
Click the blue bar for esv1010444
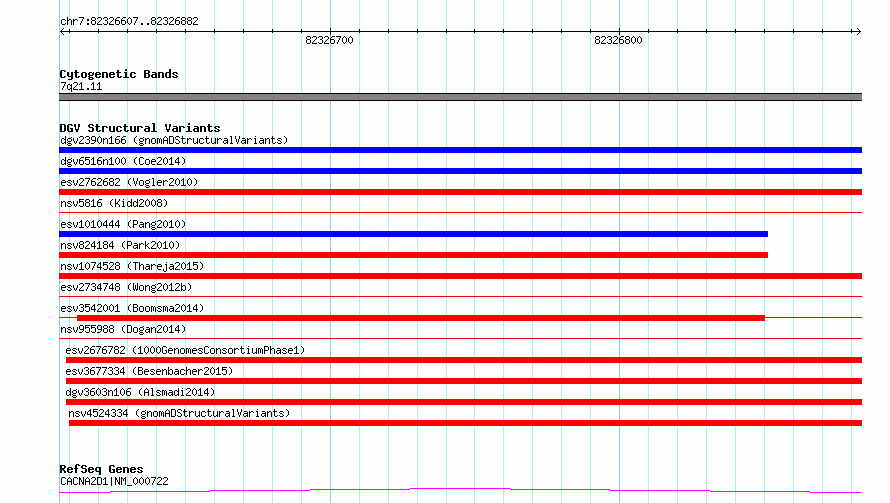pyautogui.click(x=414, y=234)
